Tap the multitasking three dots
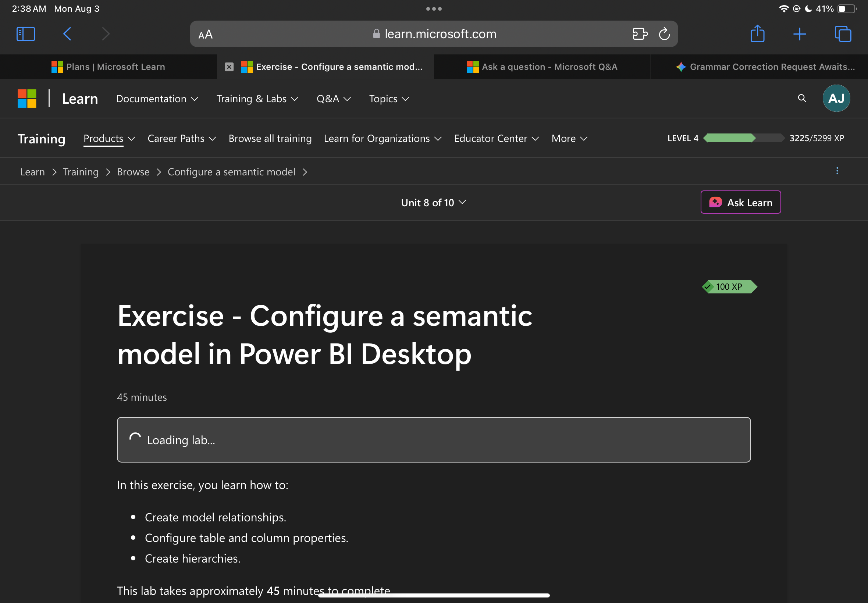Viewport: 868px width, 603px height. (x=434, y=9)
